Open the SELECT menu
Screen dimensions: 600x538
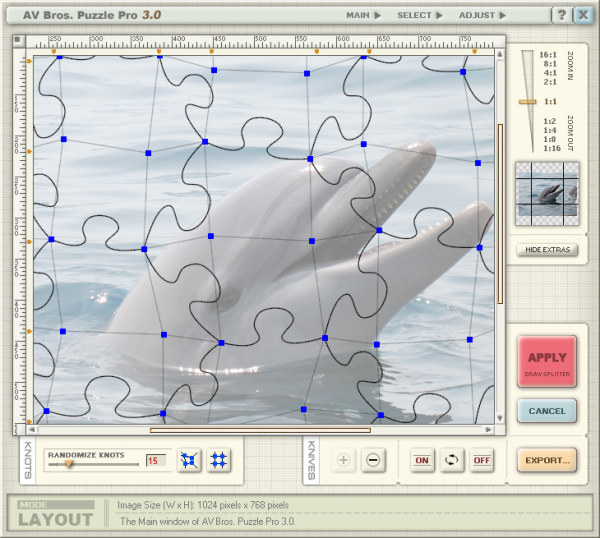pyautogui.click(x=420, y=15)
